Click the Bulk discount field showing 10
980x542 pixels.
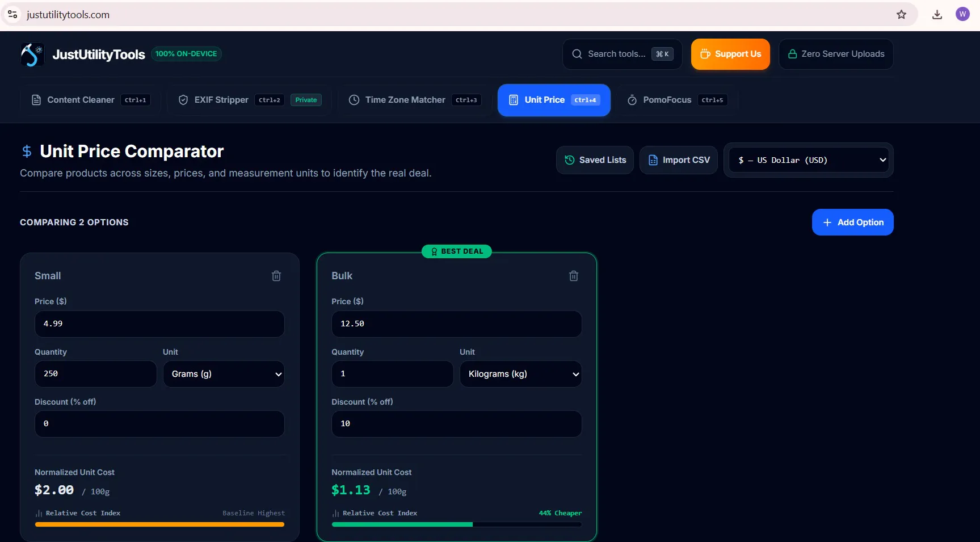pyautogui.click(x=456, y=424)
